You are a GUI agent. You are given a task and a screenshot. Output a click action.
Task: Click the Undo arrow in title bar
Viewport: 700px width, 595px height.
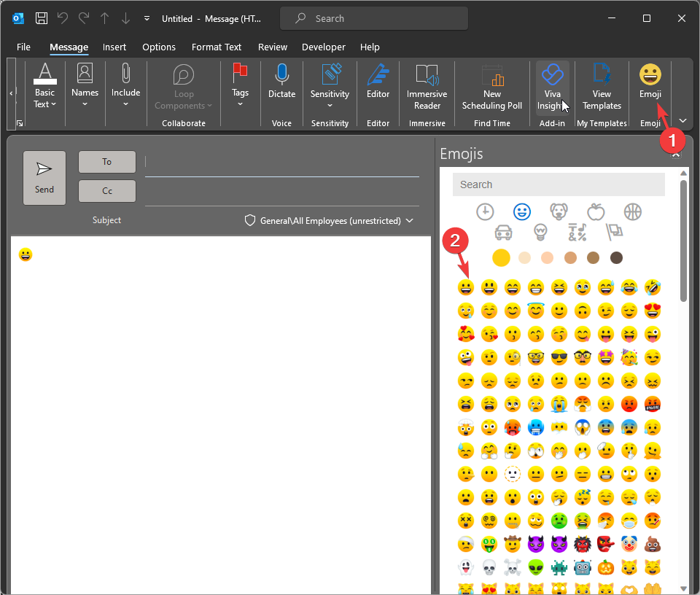(63, 18)
